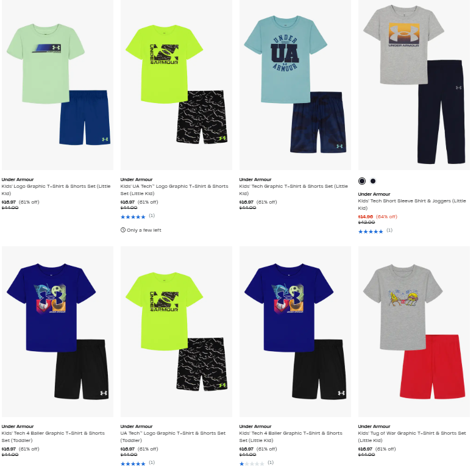This screenshot has height=467, width=476.
Task: Open Kids' Logo Graphic T-Shirt & Shorts Set link
Action: (56, 190)
